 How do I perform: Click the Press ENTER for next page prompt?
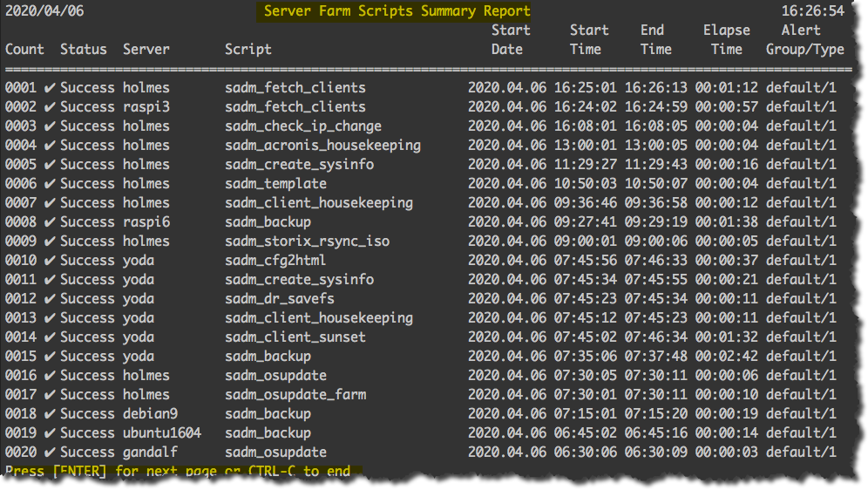tap(178, 471)
